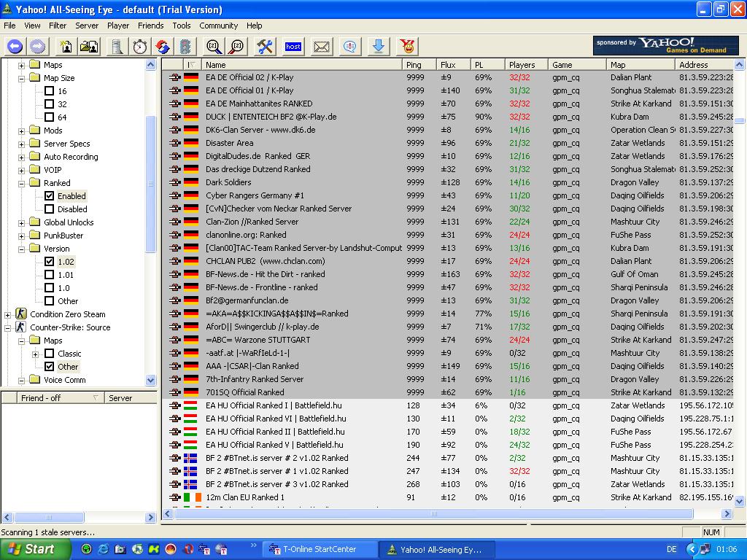Select the Disaster Area server row
The image size is (747, 560).
(448, 143)
